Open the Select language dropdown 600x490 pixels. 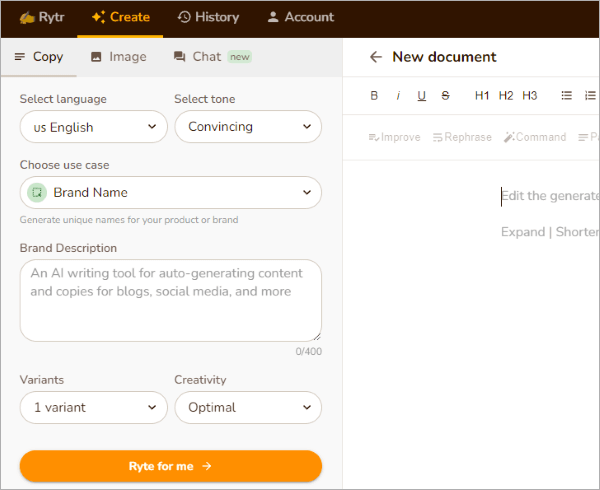pos(94,127)
